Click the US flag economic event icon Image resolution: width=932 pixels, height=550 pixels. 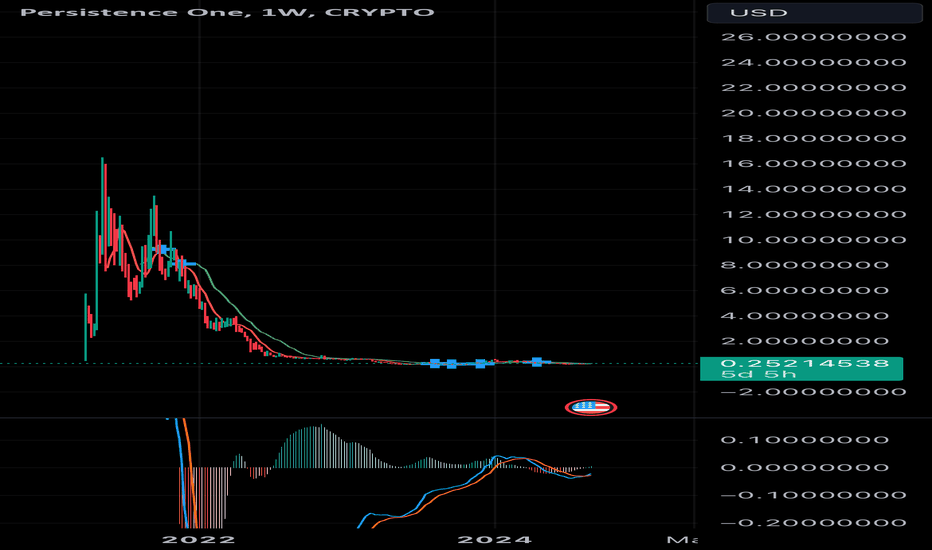click(591, 407)
